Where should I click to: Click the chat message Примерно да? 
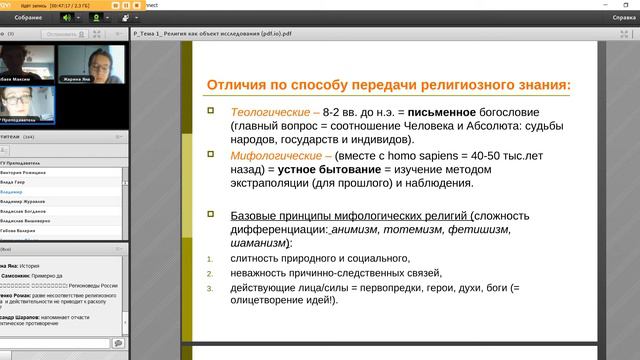[x=47, y=276]
